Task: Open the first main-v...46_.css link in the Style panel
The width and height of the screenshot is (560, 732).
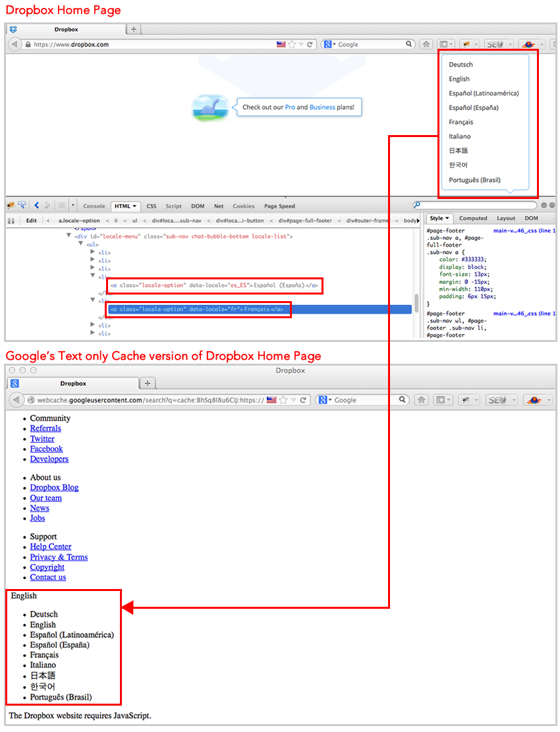Action: 524,231
